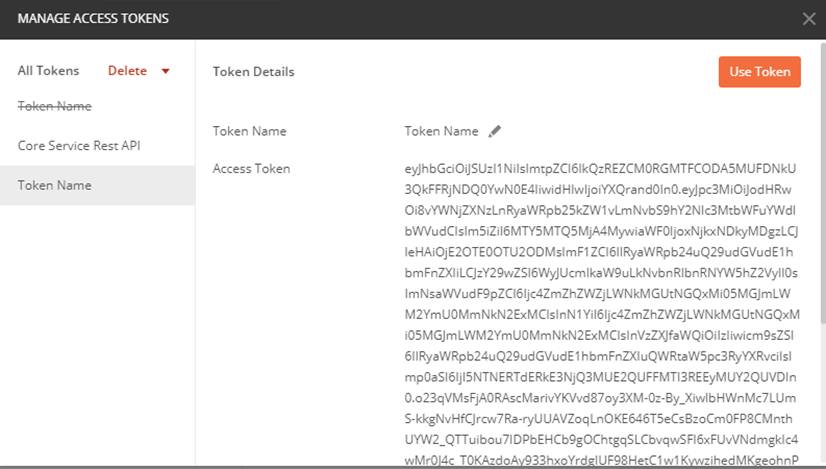Click token line starting with S-kkgNvHfCJrcw7

(x=598, y=419)
